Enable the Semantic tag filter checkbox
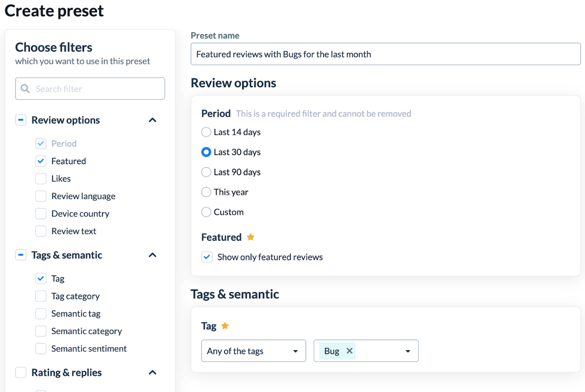The image size is (585, 392). click(x=41, y=314)
